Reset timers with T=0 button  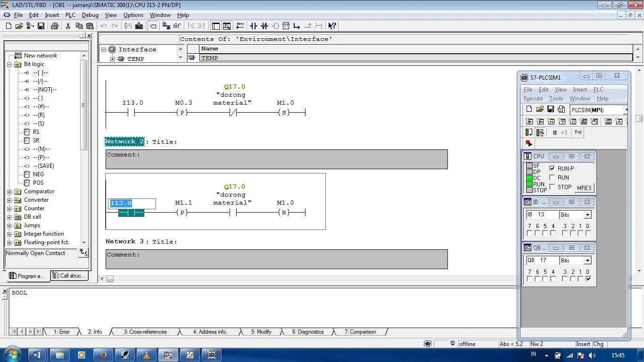[578, 132]
